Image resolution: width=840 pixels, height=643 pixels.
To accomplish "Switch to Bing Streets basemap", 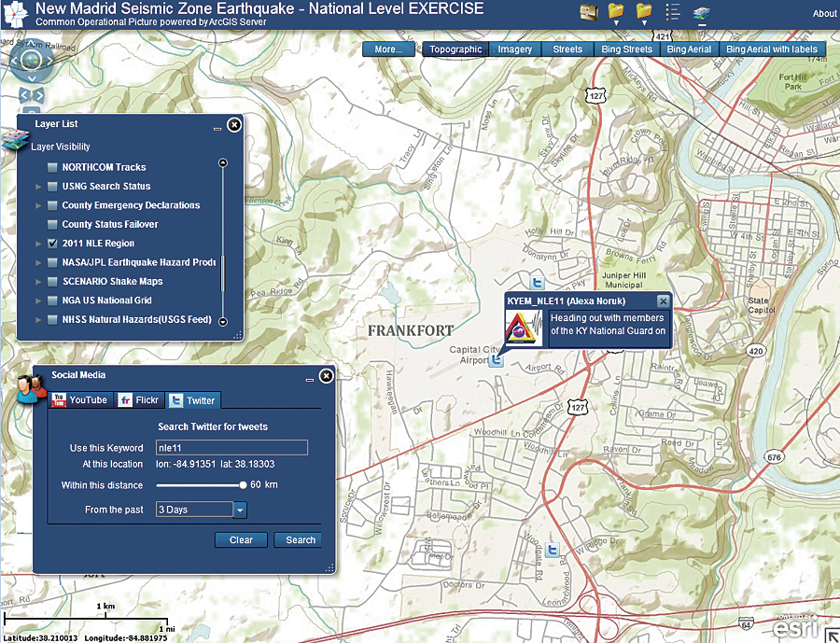I will click(x=627, y=49).
